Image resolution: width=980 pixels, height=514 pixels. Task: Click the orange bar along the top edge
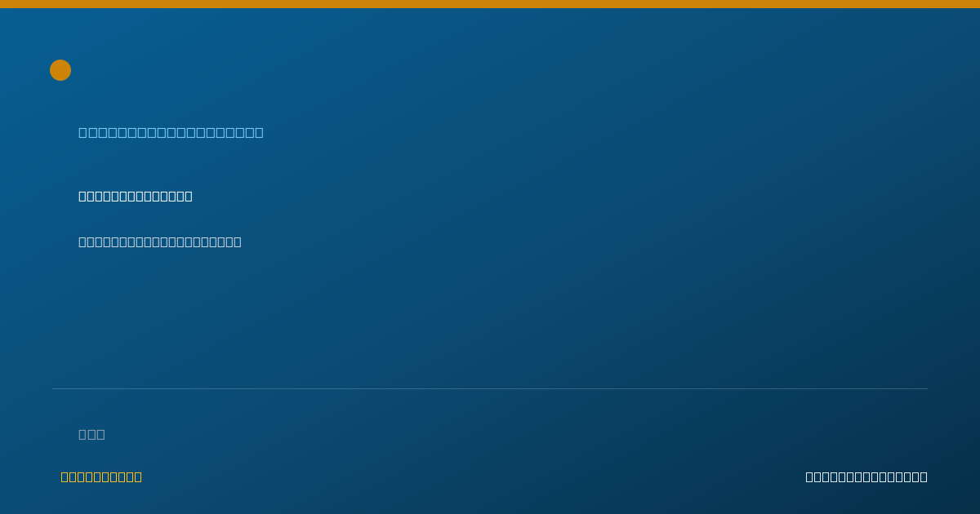point(490,4)
